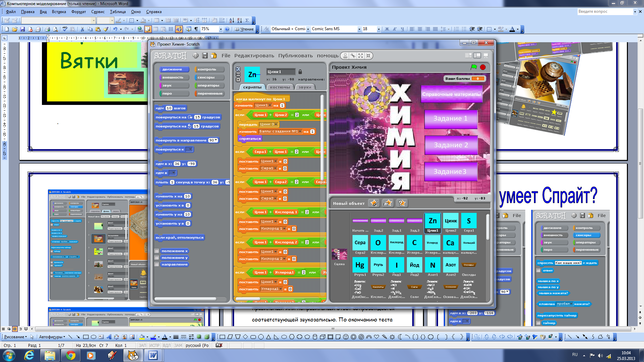
Task: Click 'Задание3' button on the stage
Action: click(x=450, y=172)
